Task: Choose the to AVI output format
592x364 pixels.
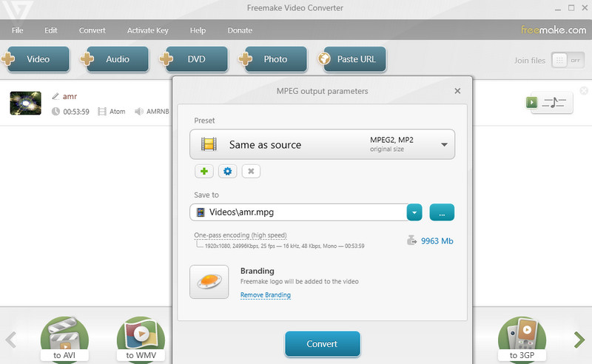Action: point(64,340)
